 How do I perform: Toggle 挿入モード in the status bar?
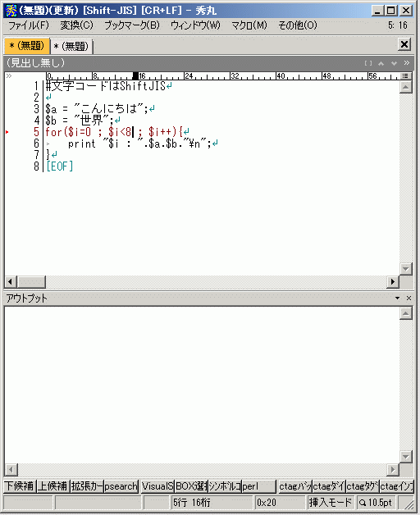pos(331,503)
